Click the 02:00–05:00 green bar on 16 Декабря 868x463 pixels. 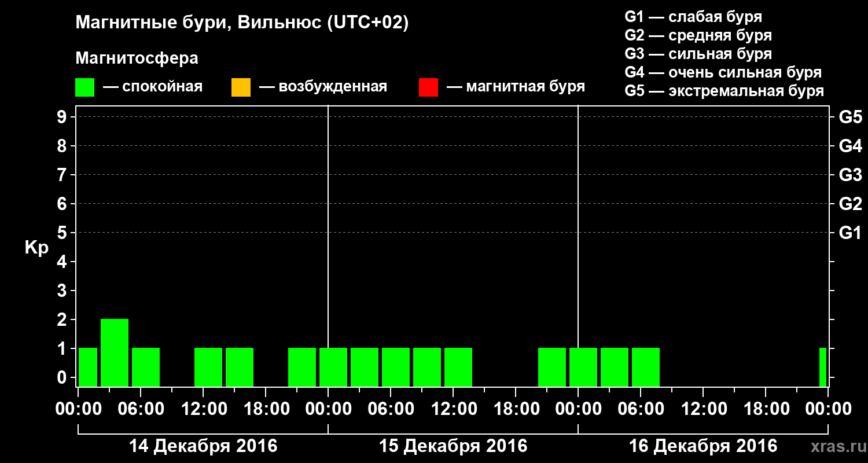tap(615, 367)
